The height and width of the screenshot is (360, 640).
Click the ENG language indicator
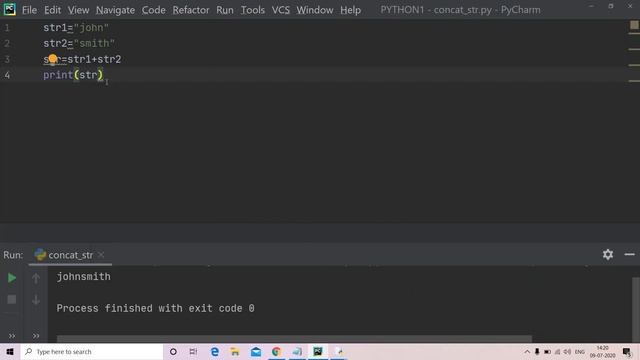(580, 351)
